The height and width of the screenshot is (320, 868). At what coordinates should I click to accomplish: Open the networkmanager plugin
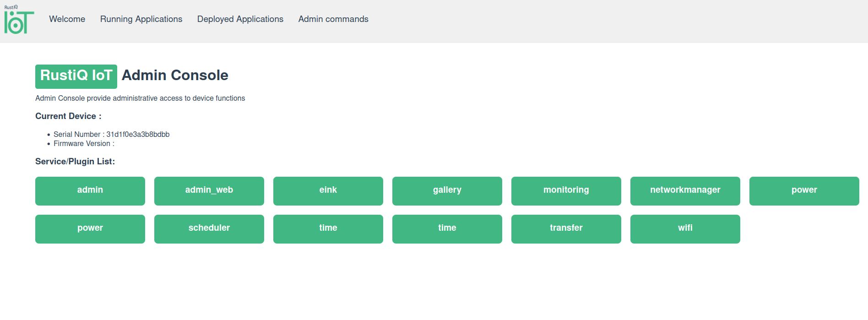pyautogui.click(x=685, y=191)
